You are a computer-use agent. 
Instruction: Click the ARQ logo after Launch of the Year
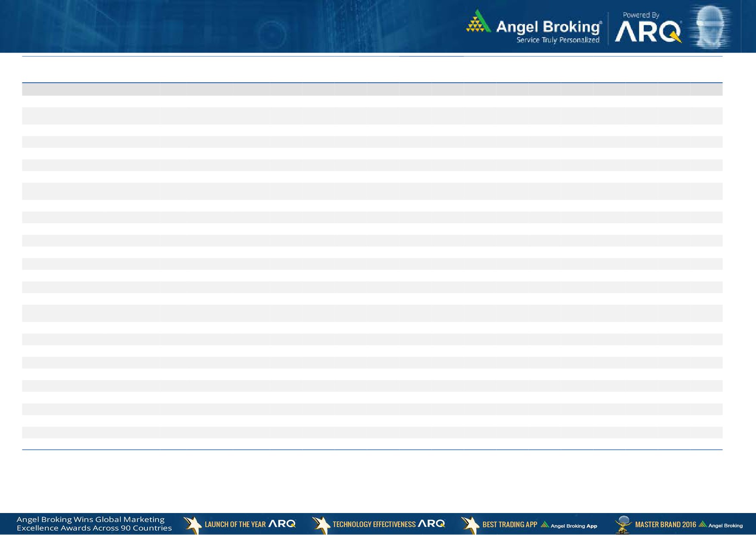tap(282, 524)
